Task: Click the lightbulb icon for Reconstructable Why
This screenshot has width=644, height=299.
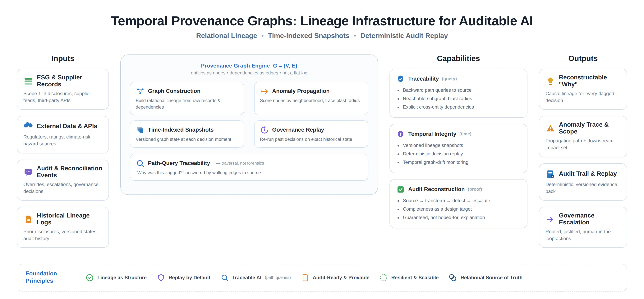Action: (550, 81)
